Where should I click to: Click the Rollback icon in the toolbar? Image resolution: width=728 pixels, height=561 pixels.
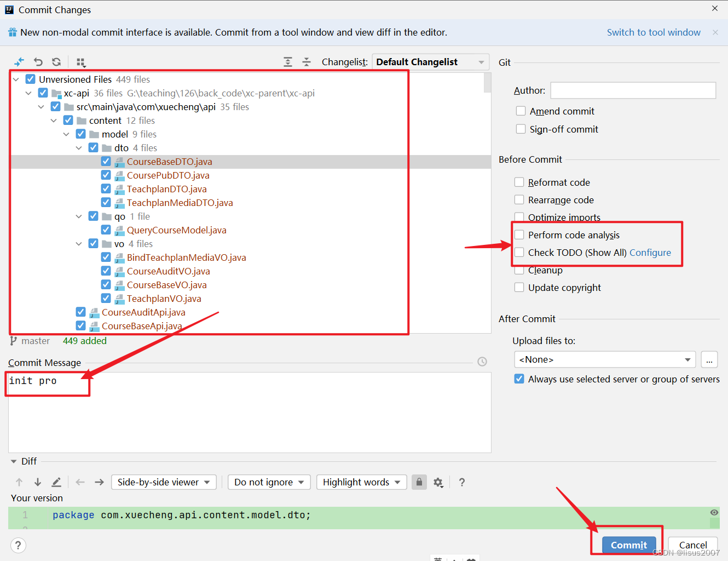point(38,62)
